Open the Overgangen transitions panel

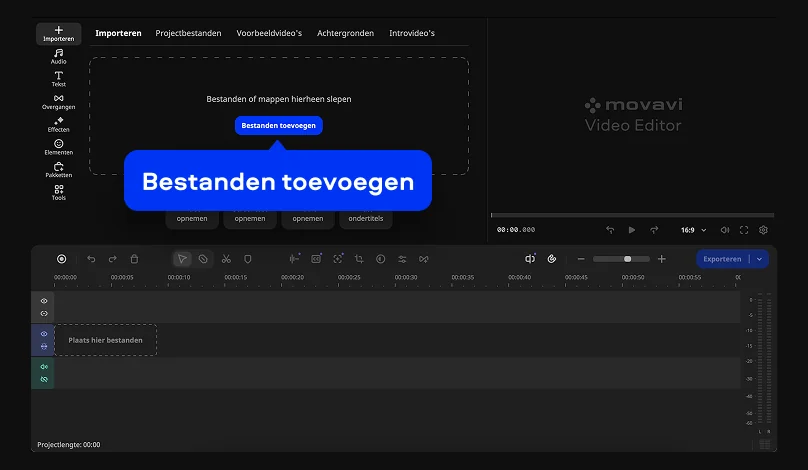click(x=58, y=102)
